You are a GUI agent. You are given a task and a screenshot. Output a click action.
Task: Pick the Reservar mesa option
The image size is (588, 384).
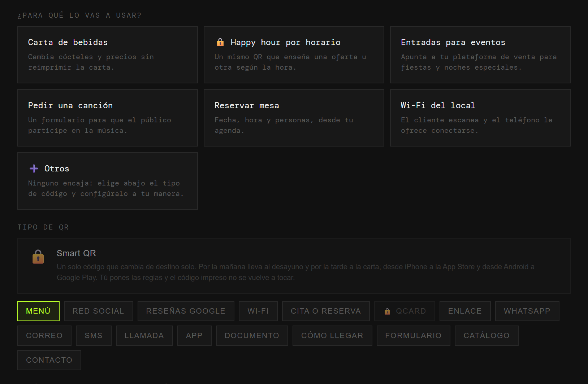click(294, 118)
